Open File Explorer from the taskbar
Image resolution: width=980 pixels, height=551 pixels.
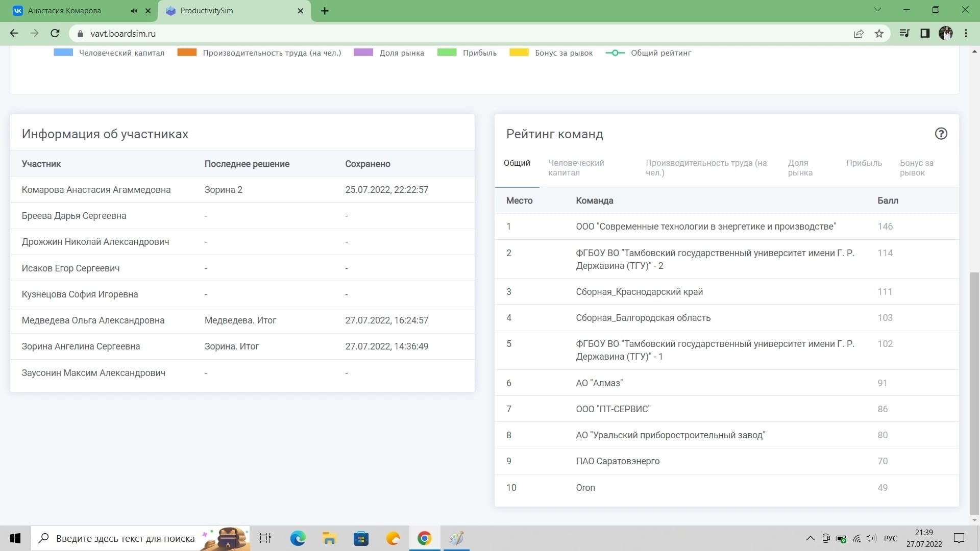tap(329, 538)
